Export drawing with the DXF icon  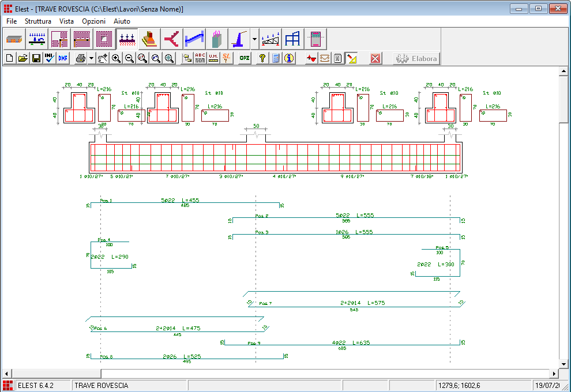63,58
